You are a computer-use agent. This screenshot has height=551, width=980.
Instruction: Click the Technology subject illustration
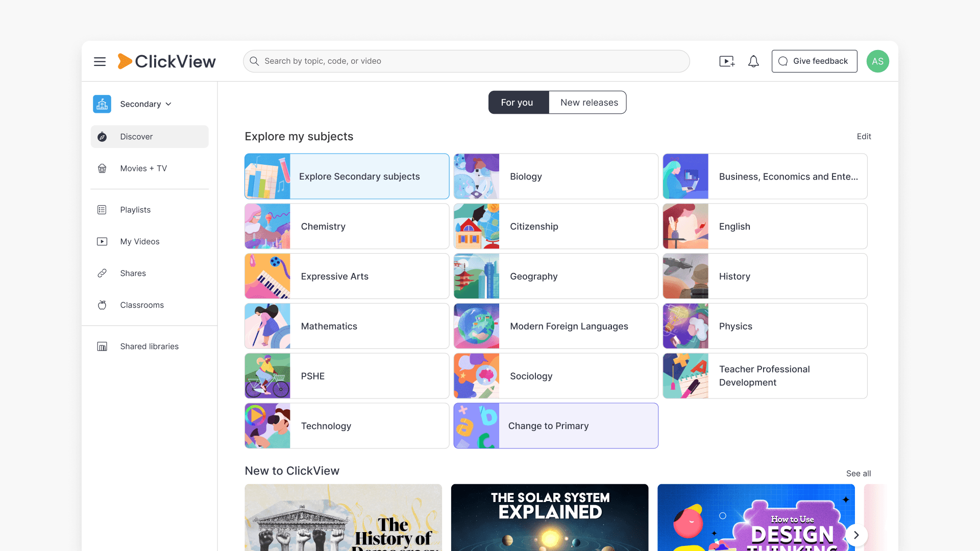267,426
